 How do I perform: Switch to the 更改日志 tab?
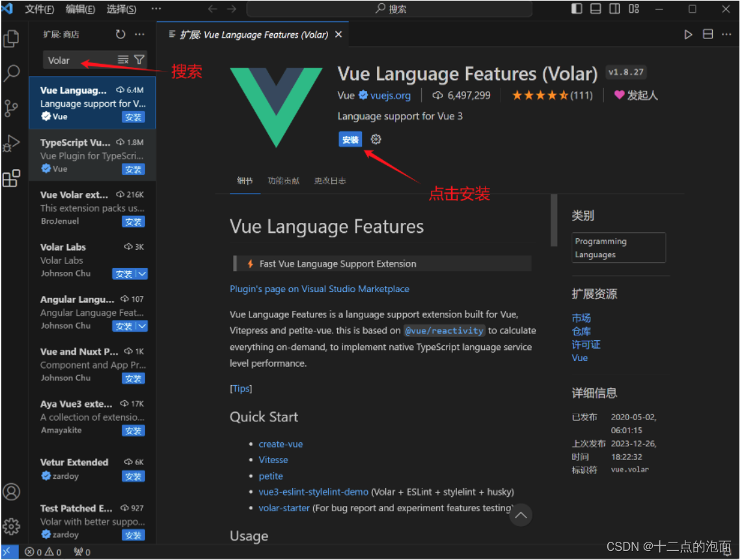(x=329, y=181)
